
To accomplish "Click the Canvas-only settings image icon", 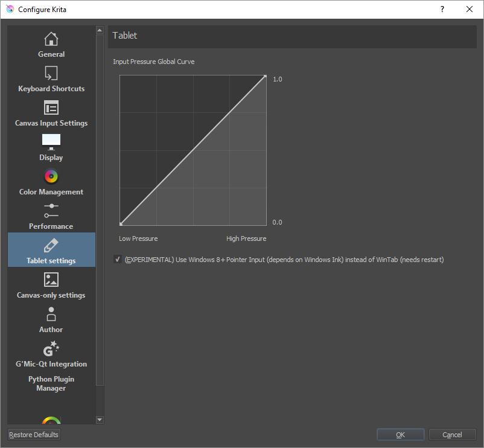I will 51,280.
